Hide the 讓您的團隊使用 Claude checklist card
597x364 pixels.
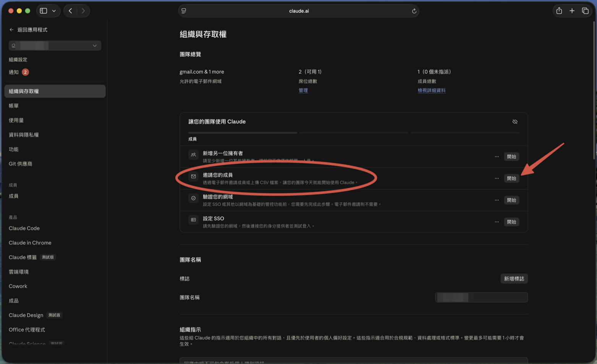point(515,122)
